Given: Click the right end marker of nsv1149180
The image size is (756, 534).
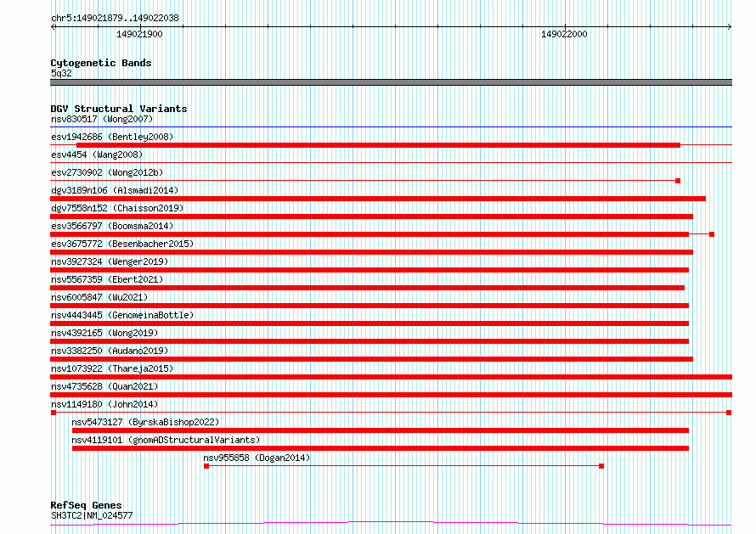Looking at the screenshot, I should click(729, 413).
